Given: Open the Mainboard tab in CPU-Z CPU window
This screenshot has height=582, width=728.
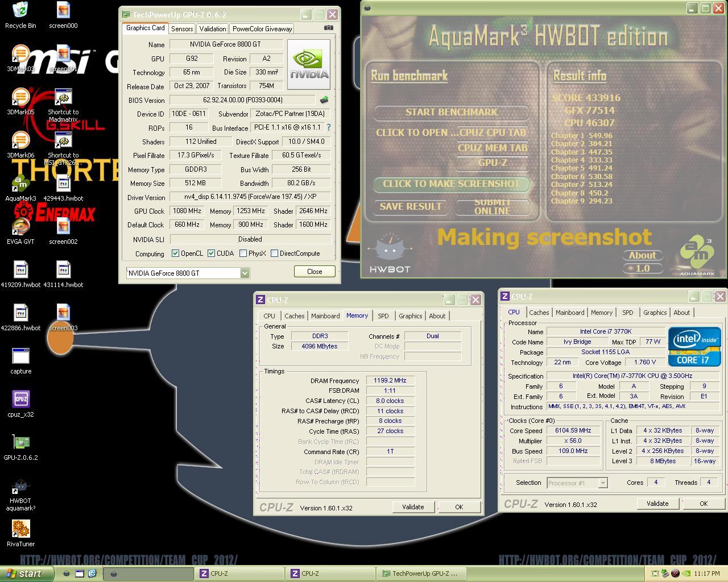Looking at the screenshot, I should point(570,313).
